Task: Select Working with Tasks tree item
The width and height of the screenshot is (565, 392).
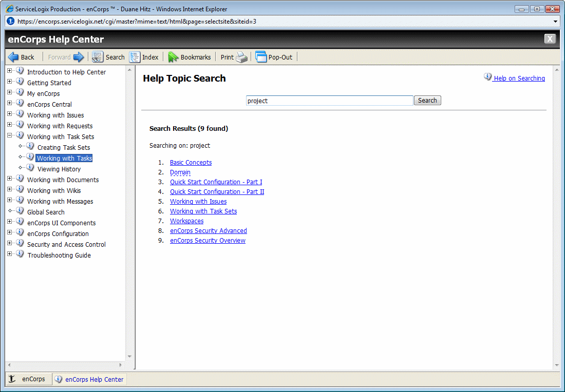Action: [x=65, y=158]
